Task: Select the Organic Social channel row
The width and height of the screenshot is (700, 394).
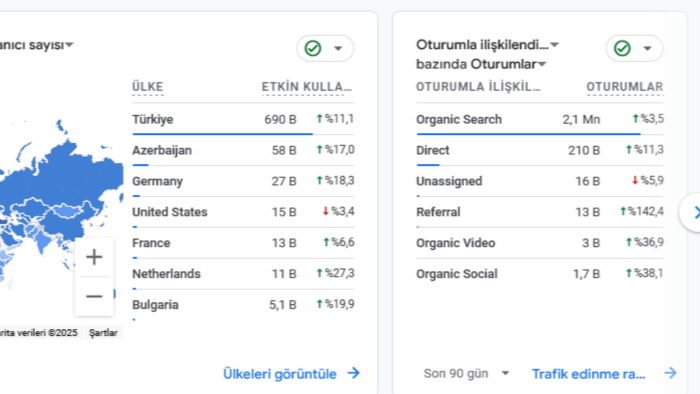Action: 540,274
